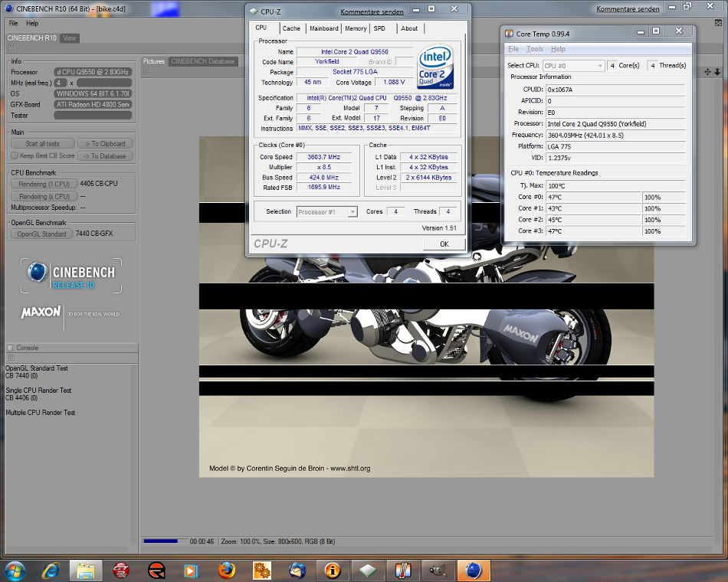728x582 pixels.
Task: Click the MHz real freq value field
Action: [104, 83]
